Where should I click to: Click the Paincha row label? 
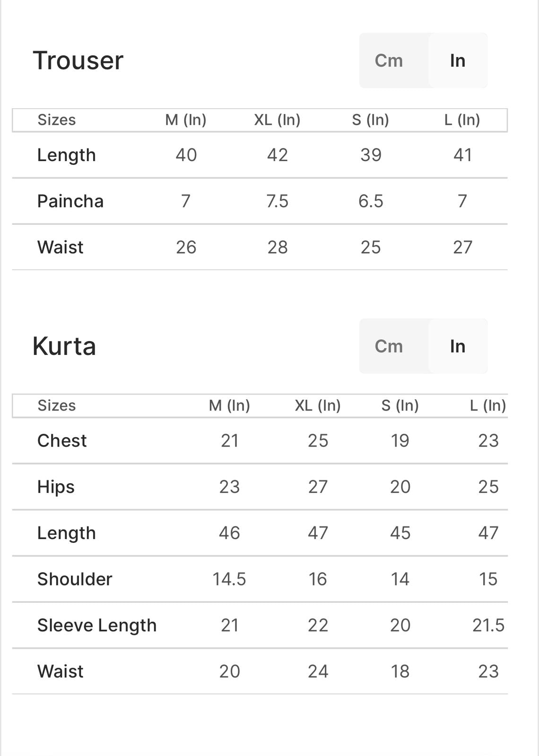point(70,201)
